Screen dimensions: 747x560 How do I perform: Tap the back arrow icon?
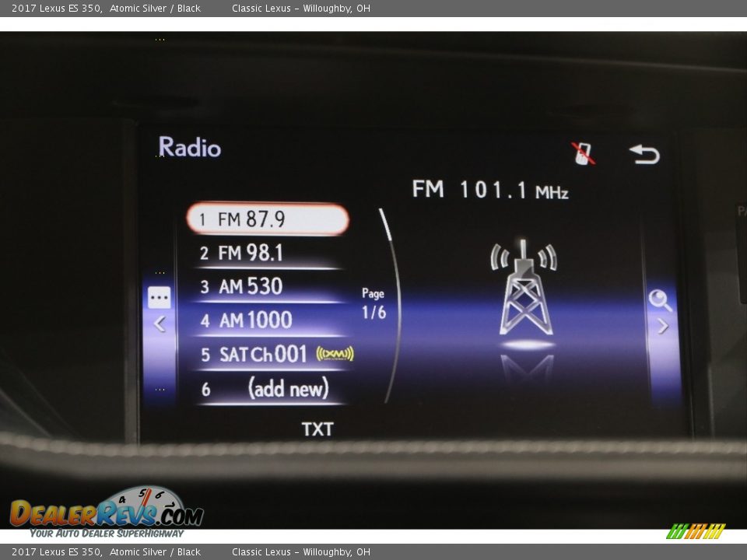644,154
